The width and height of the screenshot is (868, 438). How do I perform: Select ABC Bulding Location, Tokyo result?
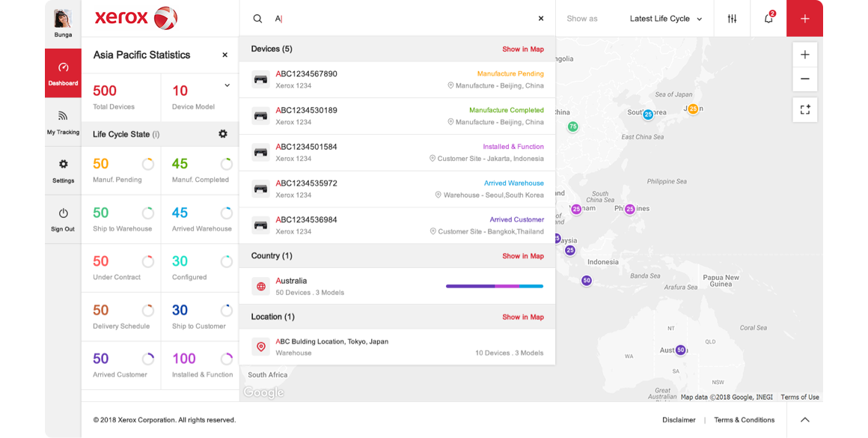[x=397, y=347]
